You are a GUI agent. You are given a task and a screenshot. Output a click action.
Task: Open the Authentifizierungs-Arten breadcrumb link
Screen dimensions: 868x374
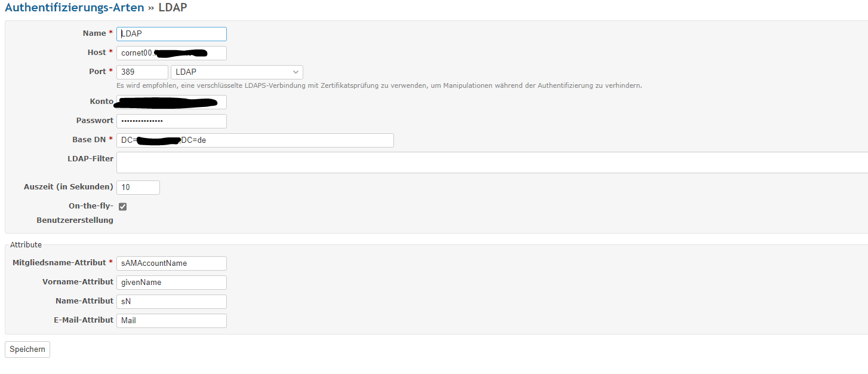(x=75, y=8)
